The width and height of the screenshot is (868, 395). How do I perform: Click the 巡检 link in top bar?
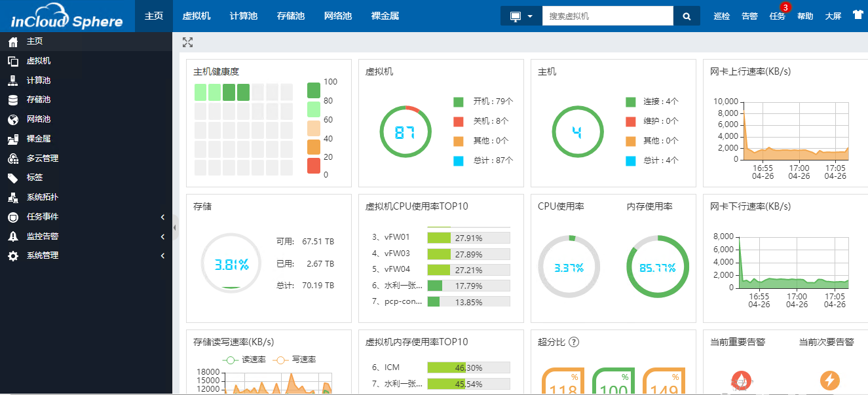click(721, 16)
